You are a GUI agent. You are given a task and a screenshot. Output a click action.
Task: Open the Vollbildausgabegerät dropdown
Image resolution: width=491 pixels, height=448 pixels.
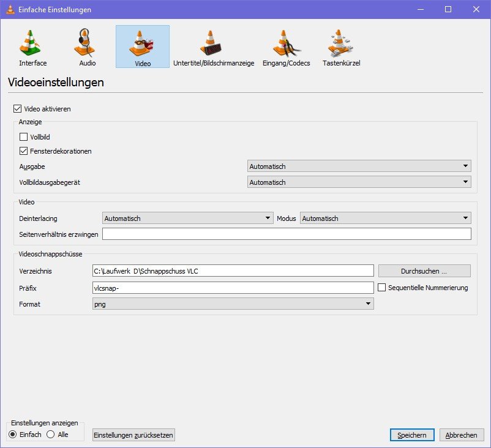[x=359, y=182]
